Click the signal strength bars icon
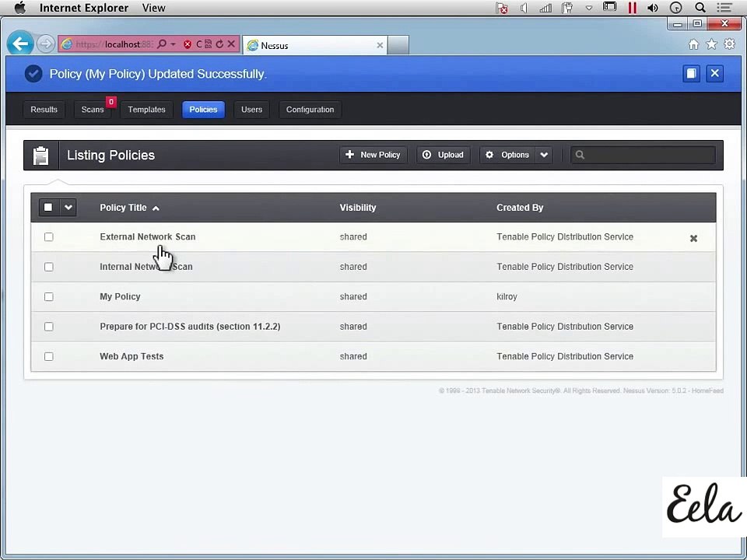 [545, 8]
